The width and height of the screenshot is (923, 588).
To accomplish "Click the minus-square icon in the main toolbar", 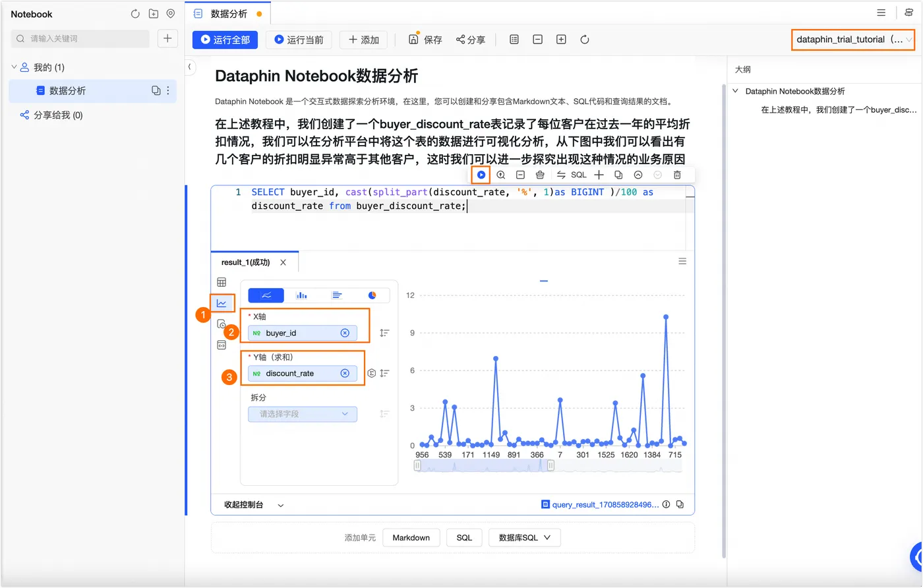I will point(537,40).
